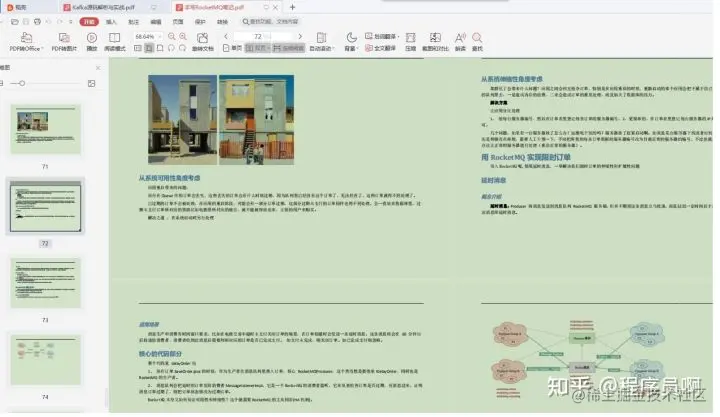The width and height of the screenshot is (720, 417).
Task: Select the 转换 ribbon tab
Action: coord(222,22)
